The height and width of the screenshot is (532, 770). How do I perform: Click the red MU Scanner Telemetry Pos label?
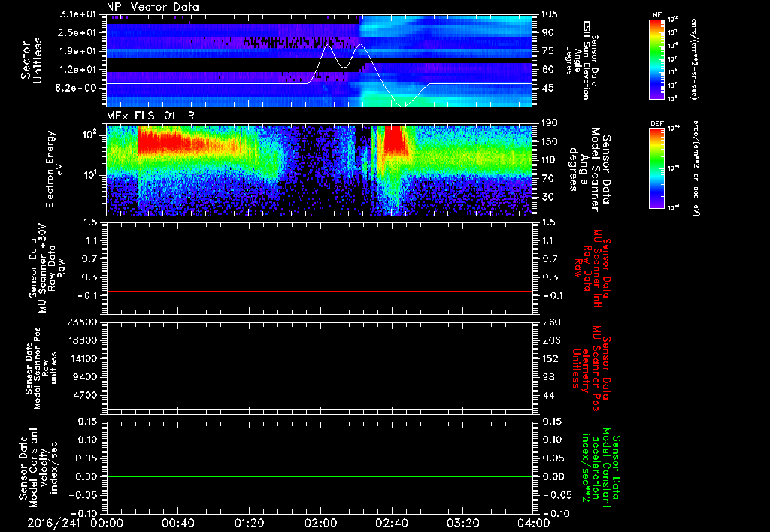592,368
